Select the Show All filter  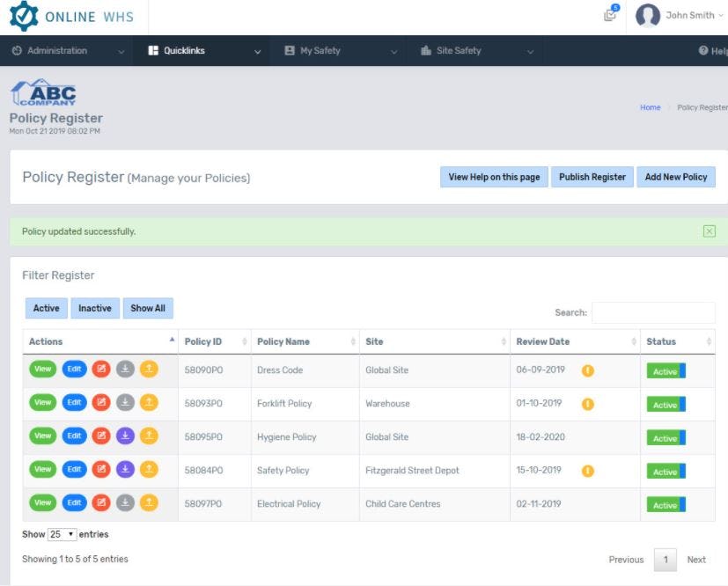148,307
